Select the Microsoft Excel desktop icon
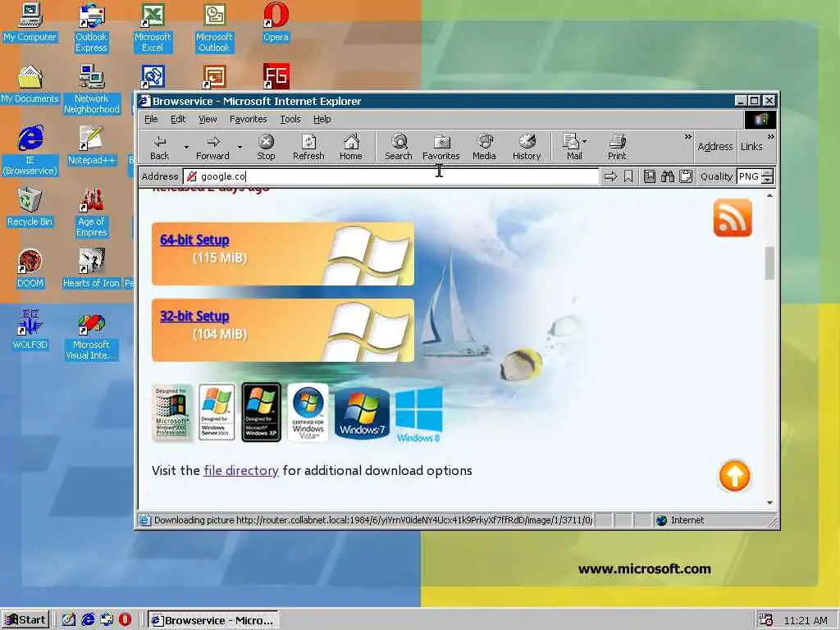Image resolution: width=840 pixels, height=630 pixels. point(153,28)
